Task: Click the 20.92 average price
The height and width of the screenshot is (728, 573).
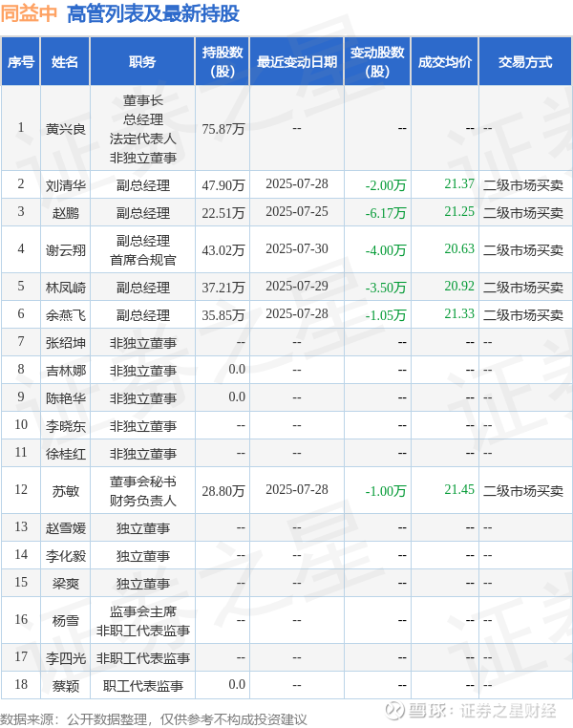Action: [x=459, y=286]
